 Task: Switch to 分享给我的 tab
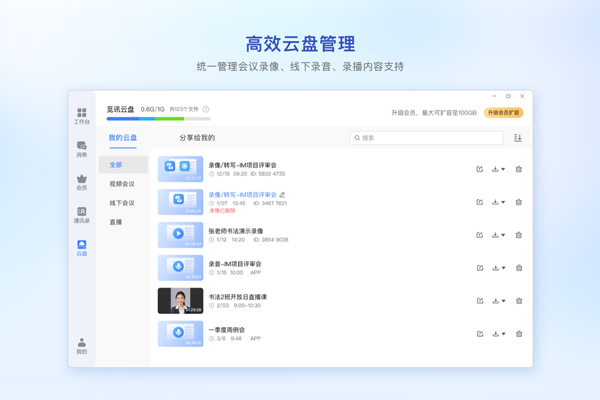tap(197, 138)
